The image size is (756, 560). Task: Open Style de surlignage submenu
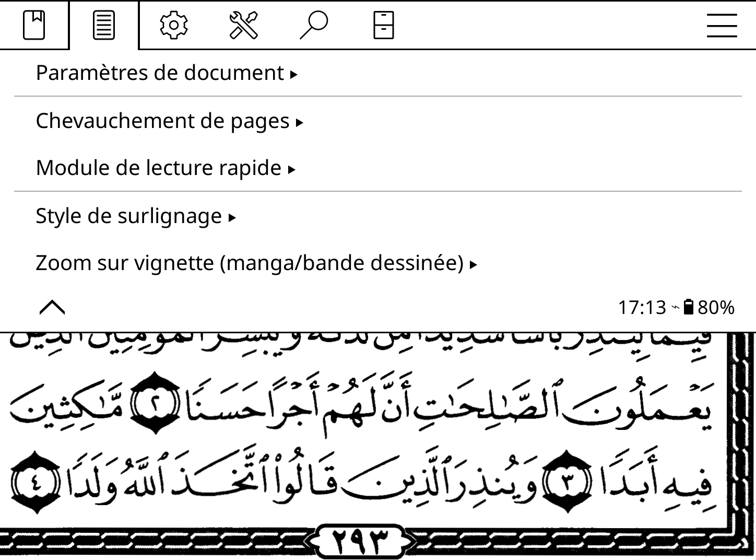click(x=378, y=216)
